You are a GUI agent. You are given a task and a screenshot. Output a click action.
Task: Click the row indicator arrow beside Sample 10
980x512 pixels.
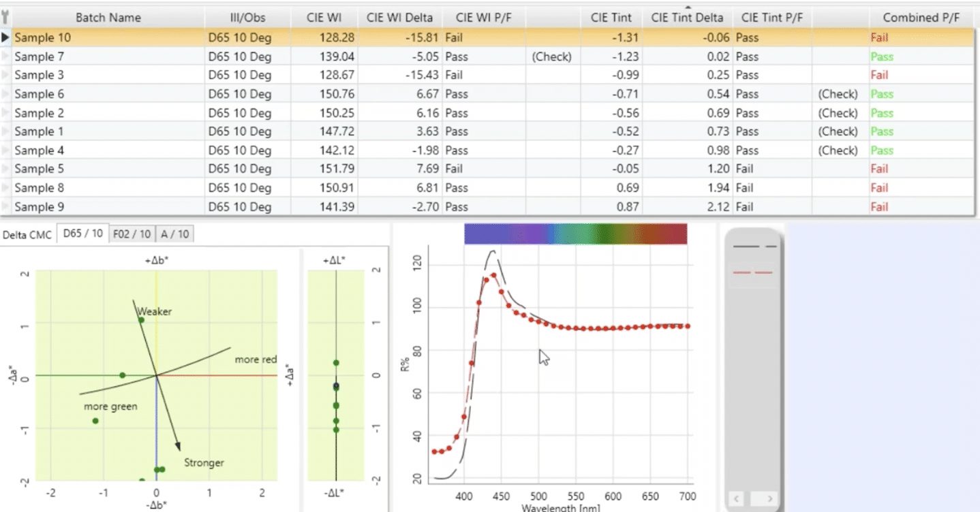click(x=6, y=37)
